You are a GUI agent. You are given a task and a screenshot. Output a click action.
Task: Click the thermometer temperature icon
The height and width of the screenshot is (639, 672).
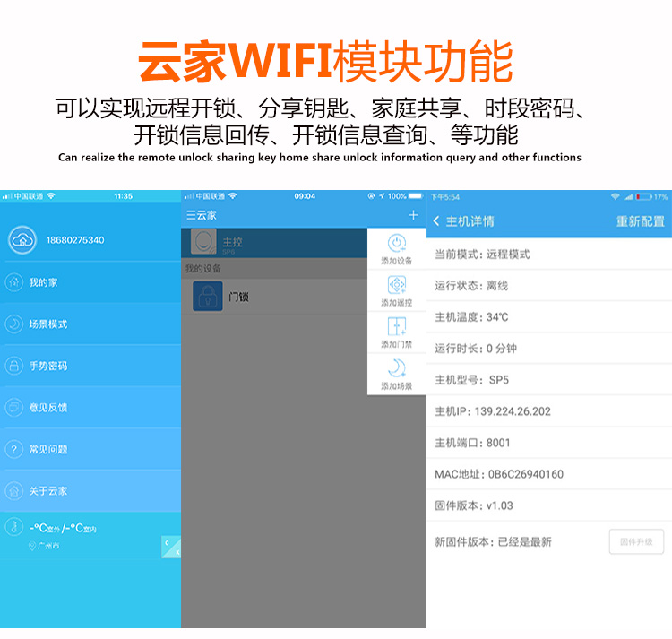coord(14,527)
